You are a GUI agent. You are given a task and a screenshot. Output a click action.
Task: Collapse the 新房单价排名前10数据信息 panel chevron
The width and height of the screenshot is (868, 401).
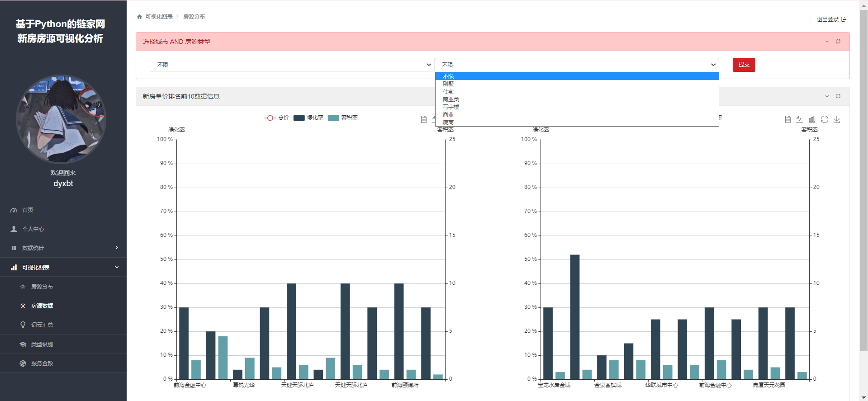(827, 96)
